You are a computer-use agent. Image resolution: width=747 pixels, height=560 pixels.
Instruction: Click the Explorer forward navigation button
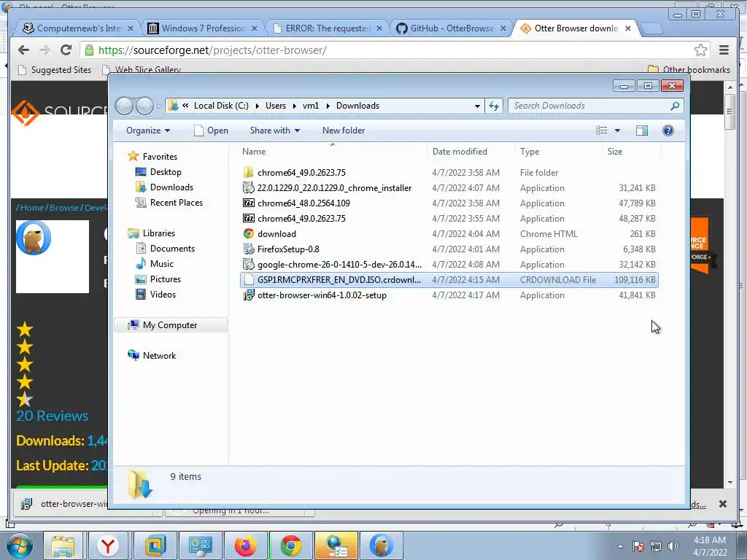point(144,106)
